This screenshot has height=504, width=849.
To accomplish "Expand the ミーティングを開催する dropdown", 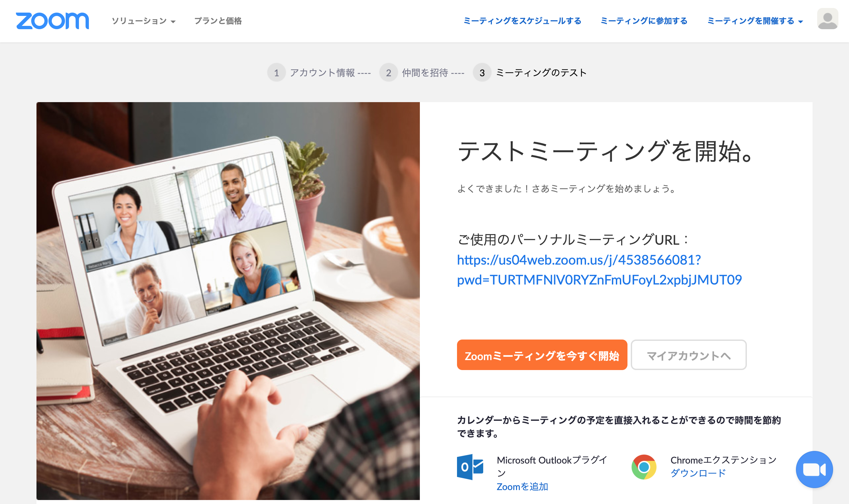I will pos(755,21).
